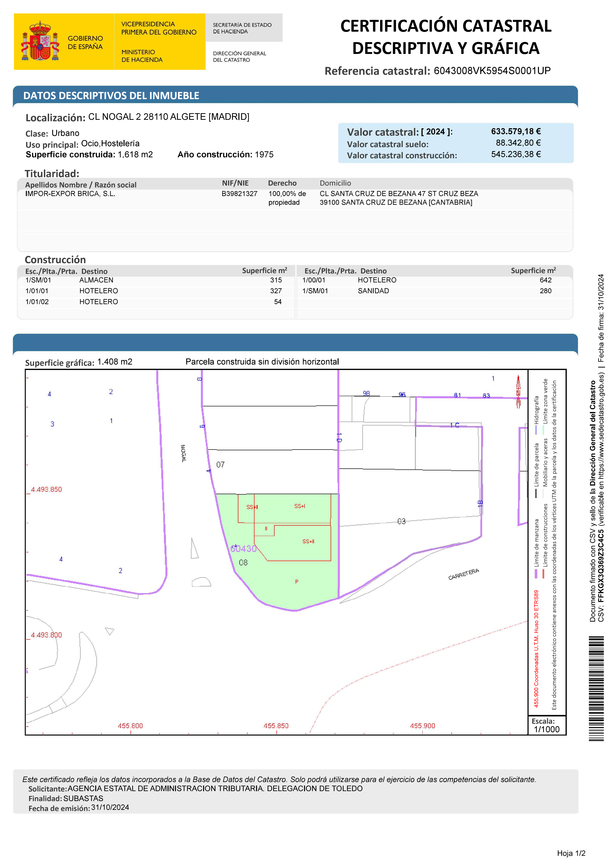
Task: Click the barcode on the right margin
Action: (596, 688)
